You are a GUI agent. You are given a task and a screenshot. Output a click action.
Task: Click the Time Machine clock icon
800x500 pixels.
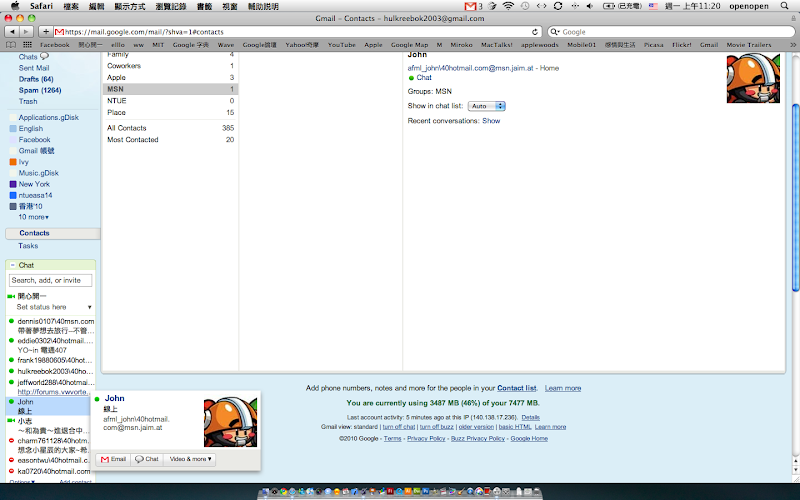click(525, 6)
